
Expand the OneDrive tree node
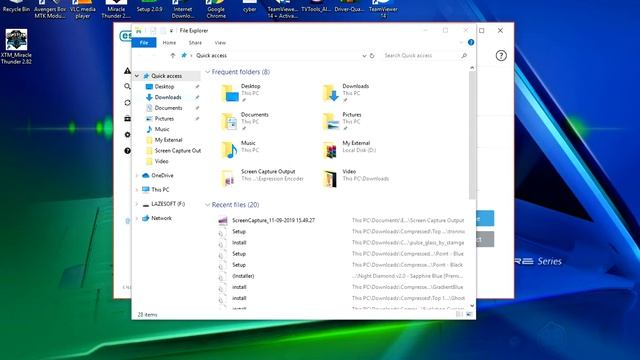[x=137, y=176]
